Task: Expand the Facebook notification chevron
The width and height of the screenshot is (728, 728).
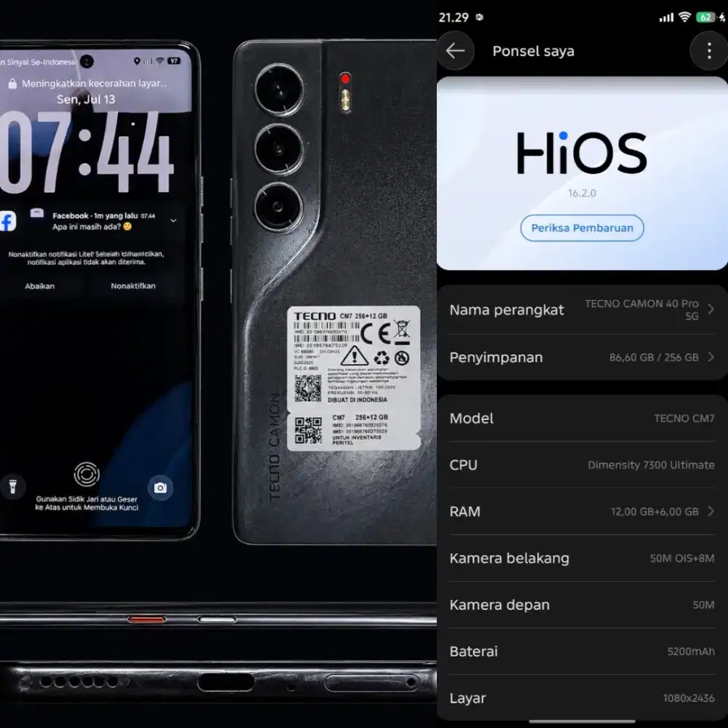Action: point(173,221)
